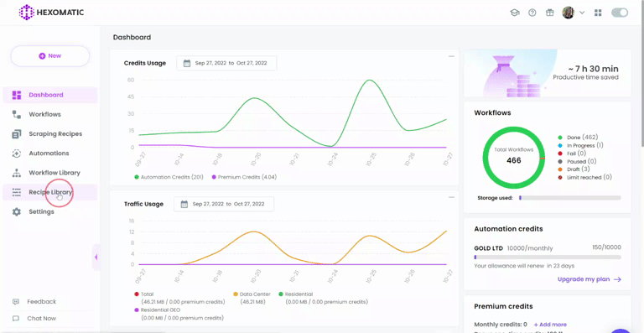Image resolution: width=644 pixels, height=333 pixels.
Task: Click the New button
Action: click(x=50, y=56)
